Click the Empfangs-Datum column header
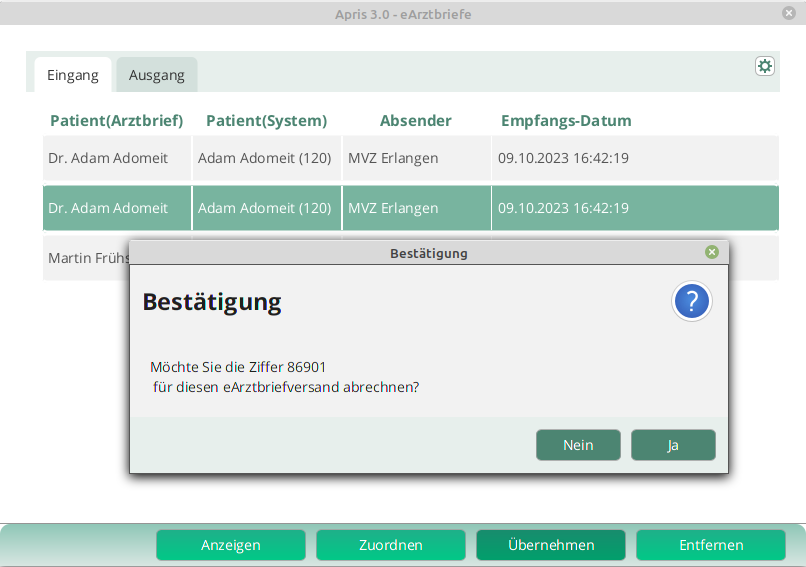806x567 pixels. [x=566, y=121]
